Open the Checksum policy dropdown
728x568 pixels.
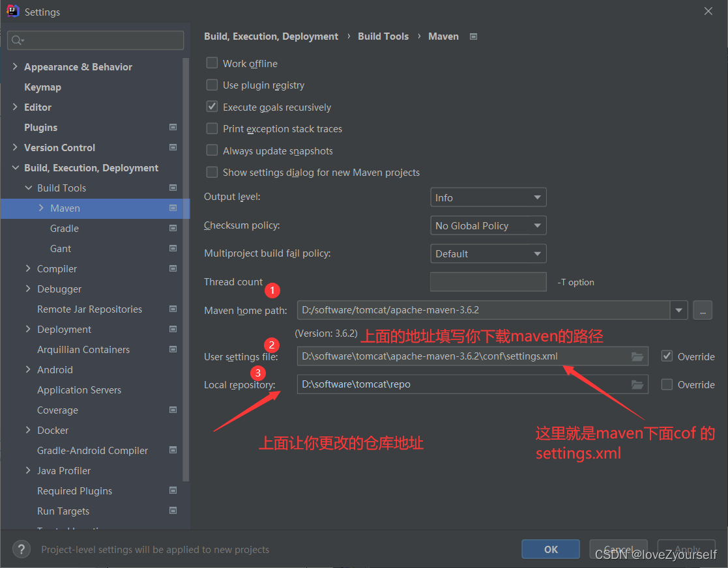(488, 225)
